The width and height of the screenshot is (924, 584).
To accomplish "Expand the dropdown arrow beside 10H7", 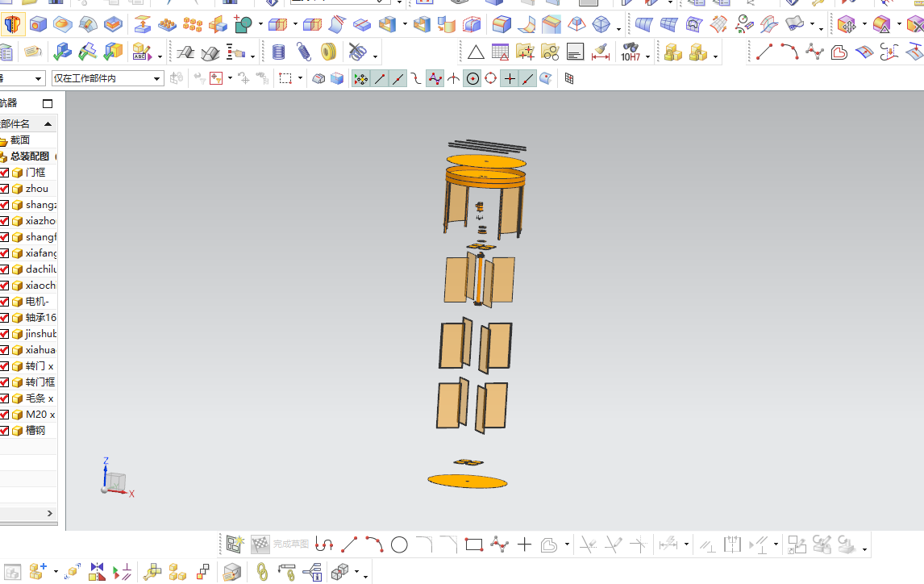I will [x=647, y=56].
